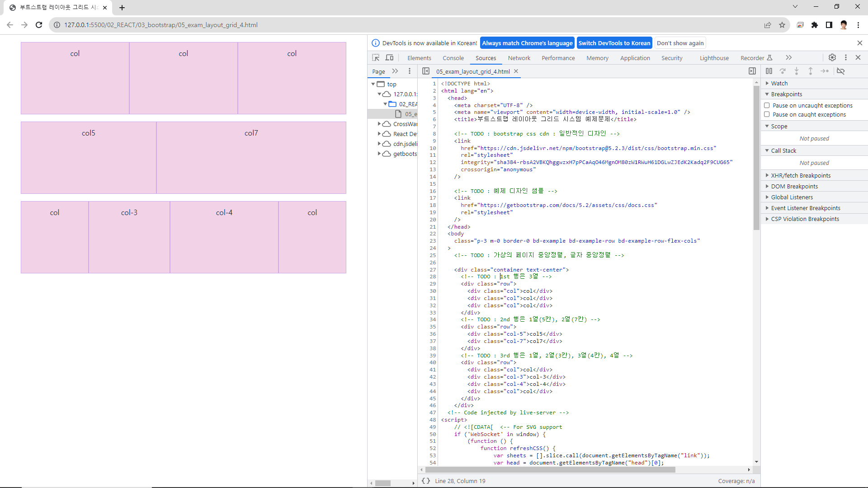Expand the CrossWalk tree node
Image resolution: width=868 pixels, height=488 pixels.
[379, 123]
